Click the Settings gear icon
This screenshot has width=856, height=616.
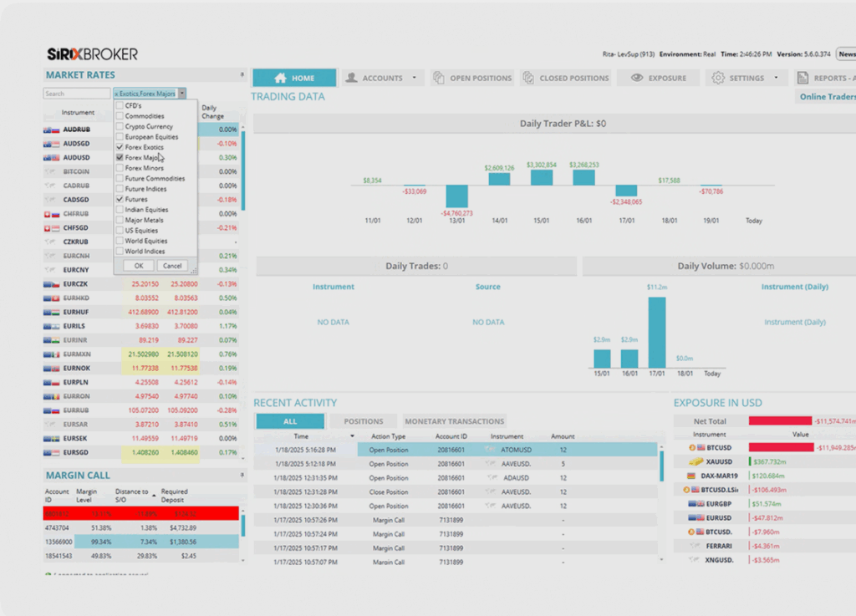(x=717, y=79)
